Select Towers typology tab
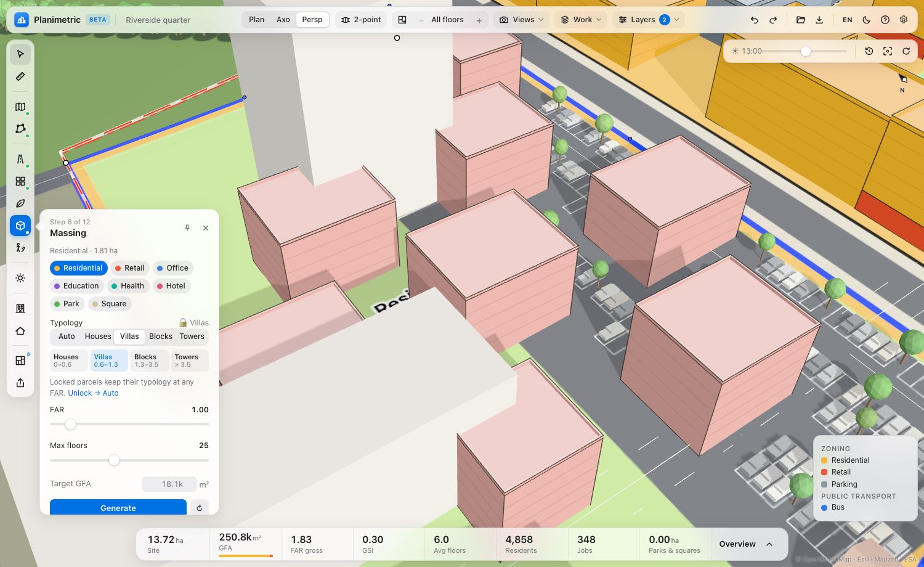 click(x=192, y=337)
